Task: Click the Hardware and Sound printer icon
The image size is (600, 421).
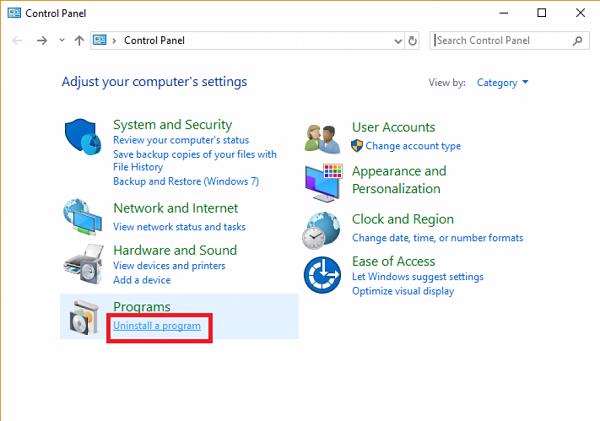Action: click(84, 261)
